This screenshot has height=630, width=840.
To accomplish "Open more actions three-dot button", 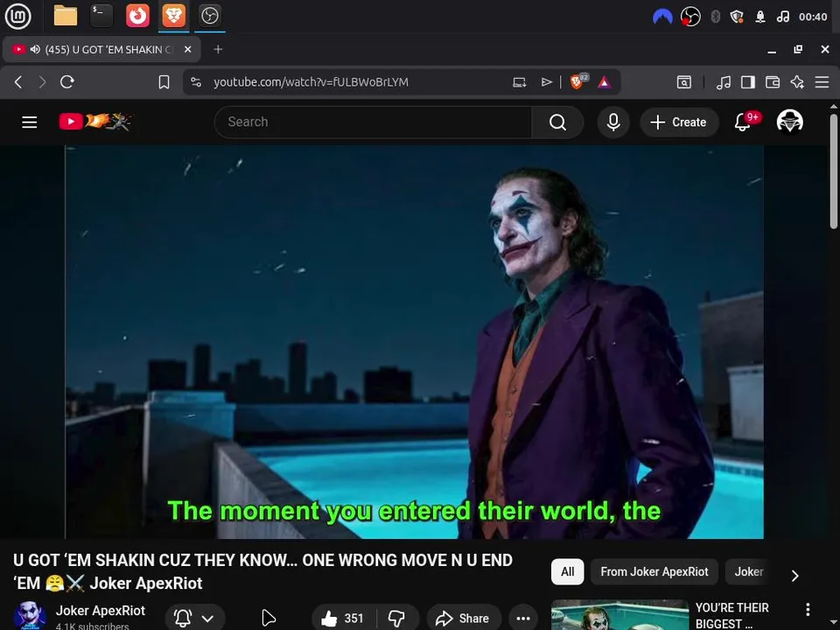I will click(x=523, y=619).
